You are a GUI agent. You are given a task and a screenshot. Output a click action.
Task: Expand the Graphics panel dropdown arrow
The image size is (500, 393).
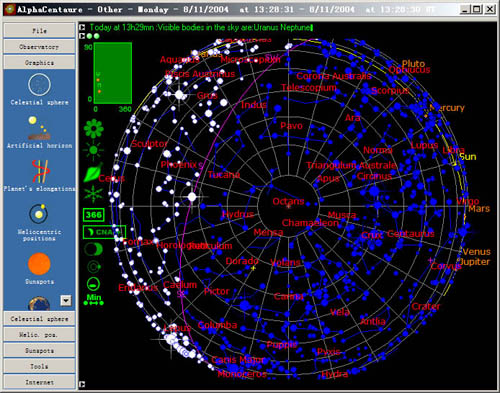[x=66, y=301]
